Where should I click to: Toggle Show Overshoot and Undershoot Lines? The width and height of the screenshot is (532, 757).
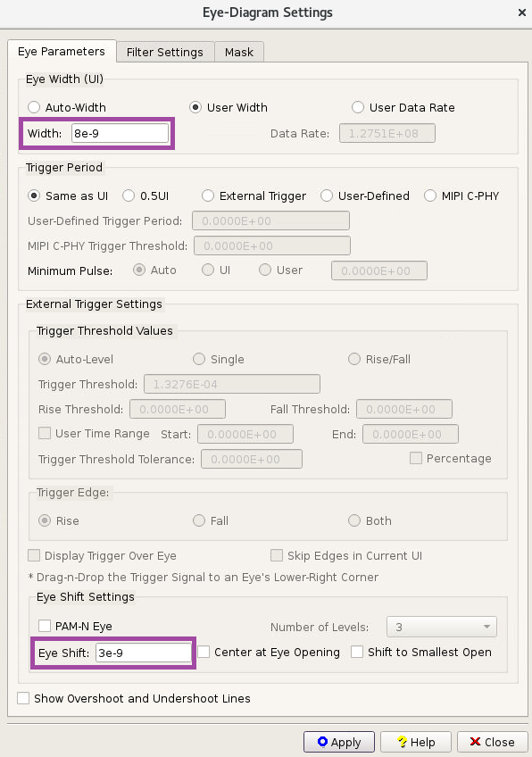point(23,698)
